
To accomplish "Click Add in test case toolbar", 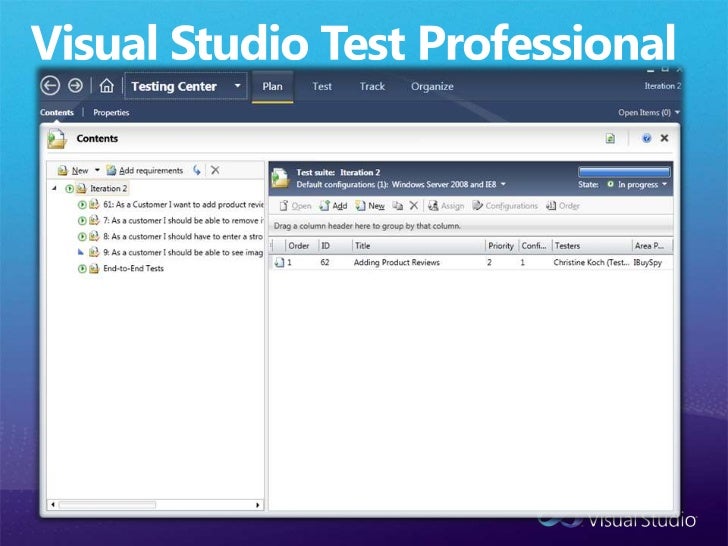I will click(x=333, y=206).
